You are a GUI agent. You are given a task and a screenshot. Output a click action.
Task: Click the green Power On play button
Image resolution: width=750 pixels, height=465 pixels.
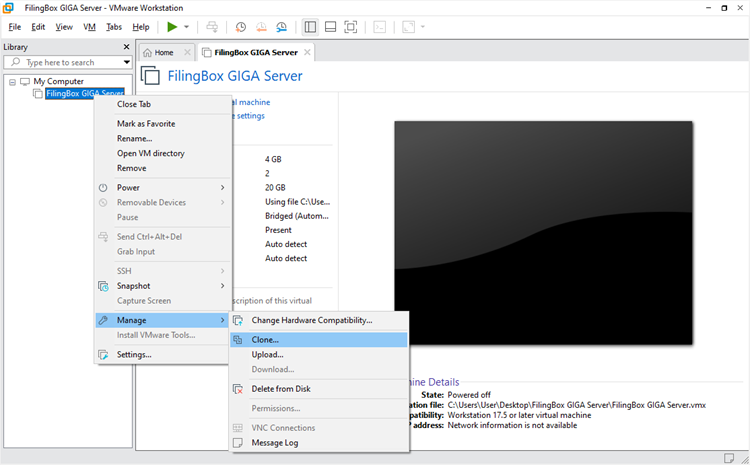(x=172, y=27)
